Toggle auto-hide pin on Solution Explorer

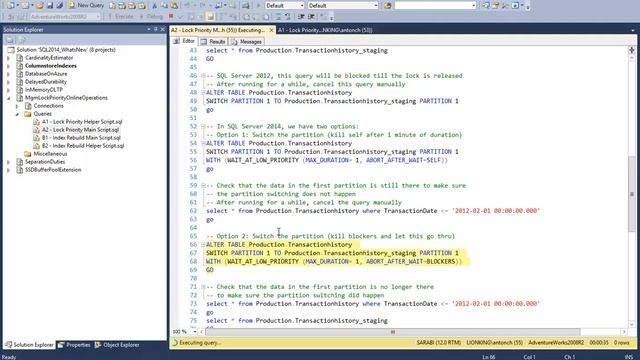pos(156,29)
